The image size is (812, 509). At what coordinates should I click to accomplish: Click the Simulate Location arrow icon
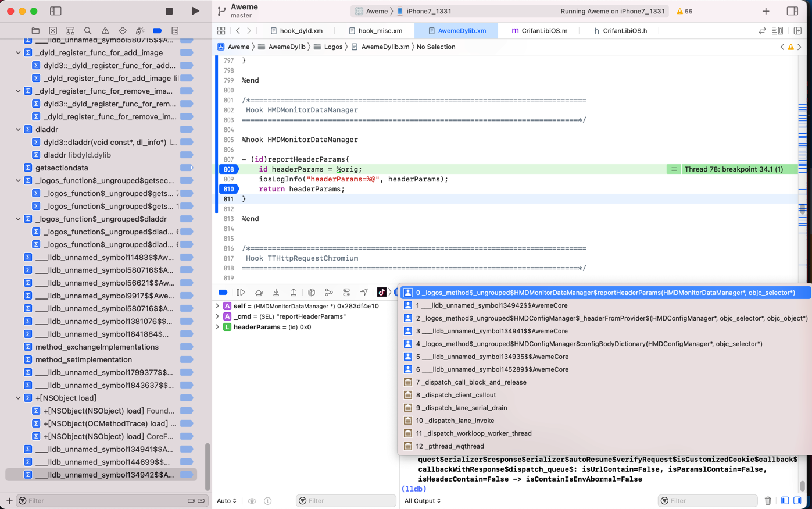[364, 293]
